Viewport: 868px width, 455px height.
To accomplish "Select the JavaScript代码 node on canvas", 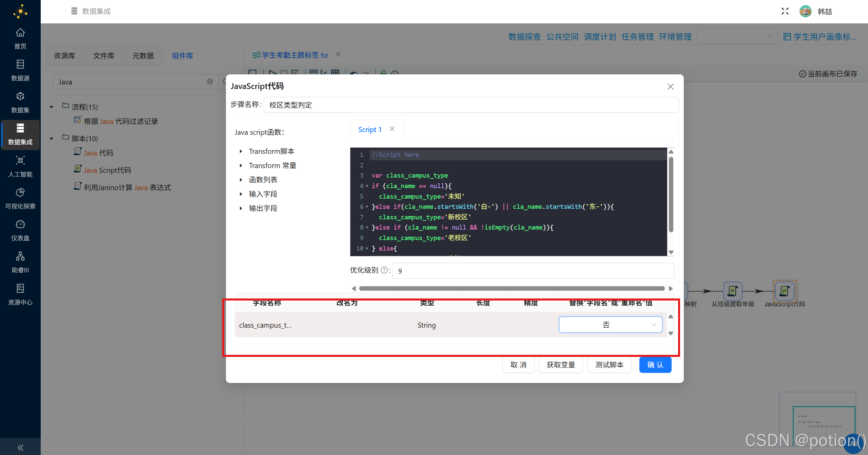I will [784, 291].
